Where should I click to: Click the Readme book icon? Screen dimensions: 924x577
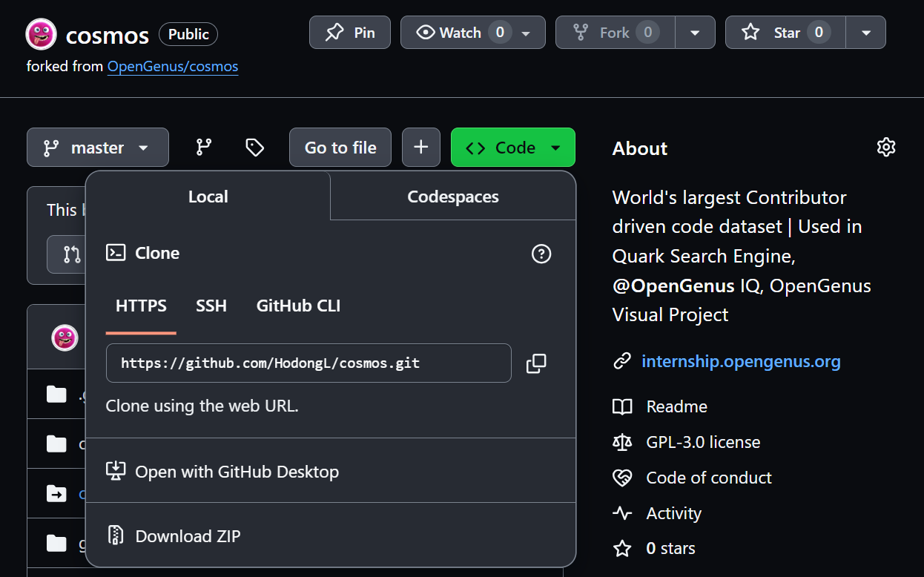622,406
